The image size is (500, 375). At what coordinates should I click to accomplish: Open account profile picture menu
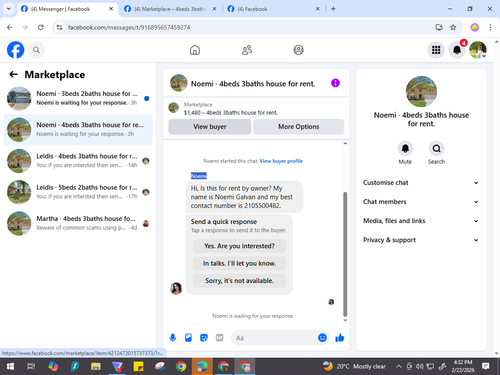tap(478, 50)
